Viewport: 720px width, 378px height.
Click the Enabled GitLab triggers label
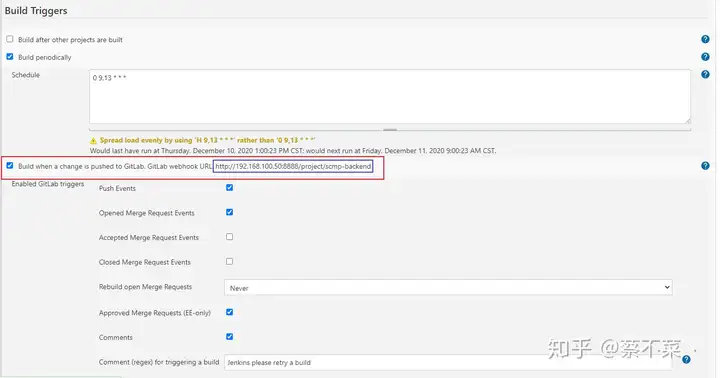click(48, 184)
